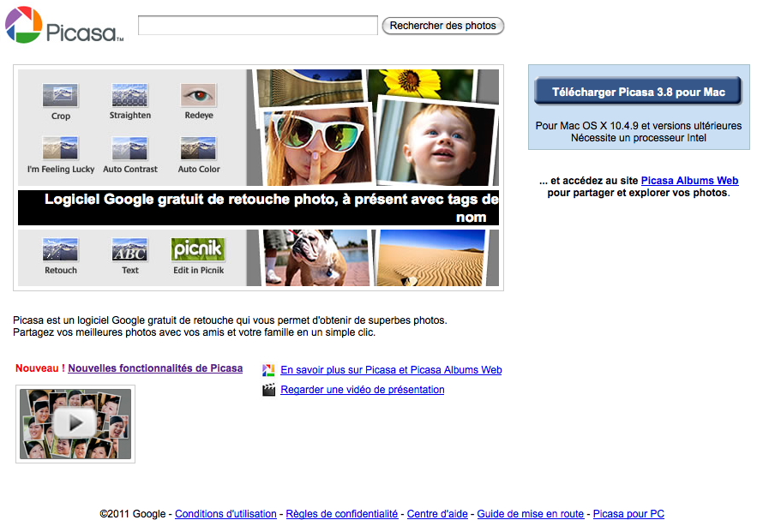Click the Retouch tool icon

coord(61,249)
